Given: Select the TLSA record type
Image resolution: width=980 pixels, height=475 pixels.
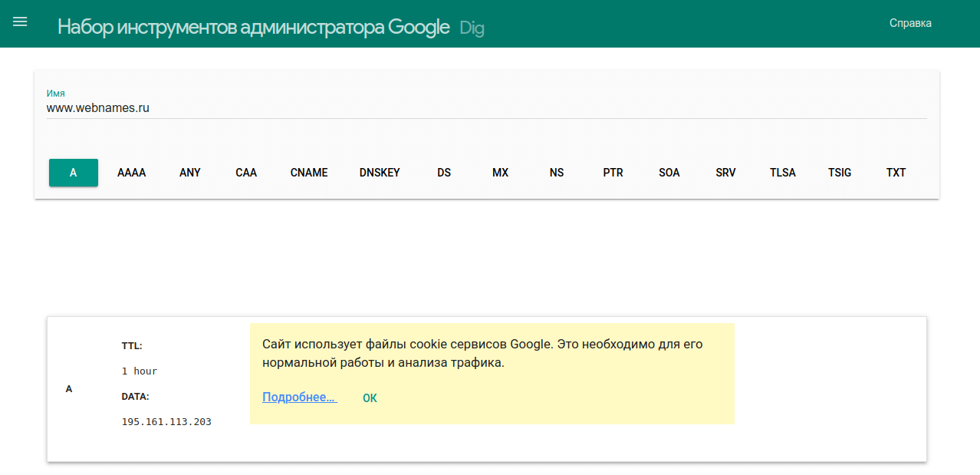Looking at the screenshot, I should [x=783, y=173].
